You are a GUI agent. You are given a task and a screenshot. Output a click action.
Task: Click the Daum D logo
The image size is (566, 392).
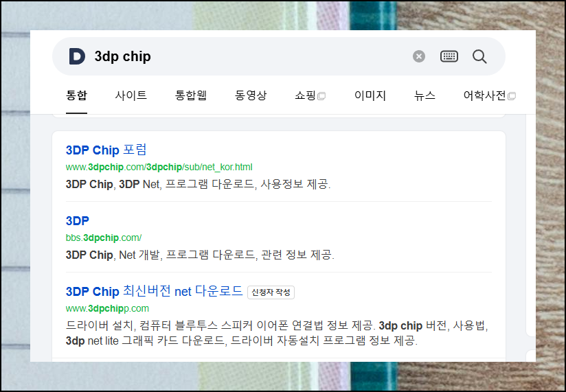pyautogui.click(x=77, y=56)
